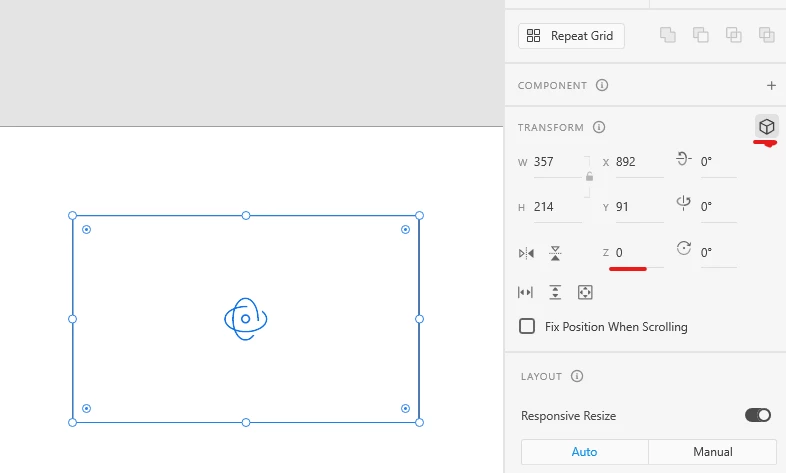Edit the X rotation angle field
The height and width of the screenshot is (473, 786).
(718, 162)
